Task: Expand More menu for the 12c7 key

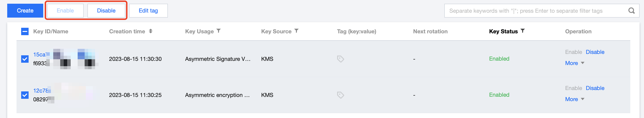Action: [x=574, y=99]
